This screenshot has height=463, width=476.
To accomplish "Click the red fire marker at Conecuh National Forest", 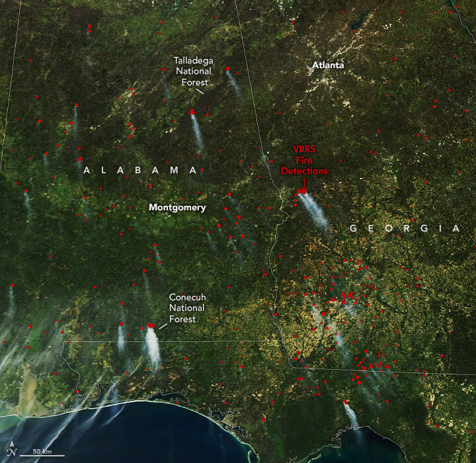I will point(151,325).
